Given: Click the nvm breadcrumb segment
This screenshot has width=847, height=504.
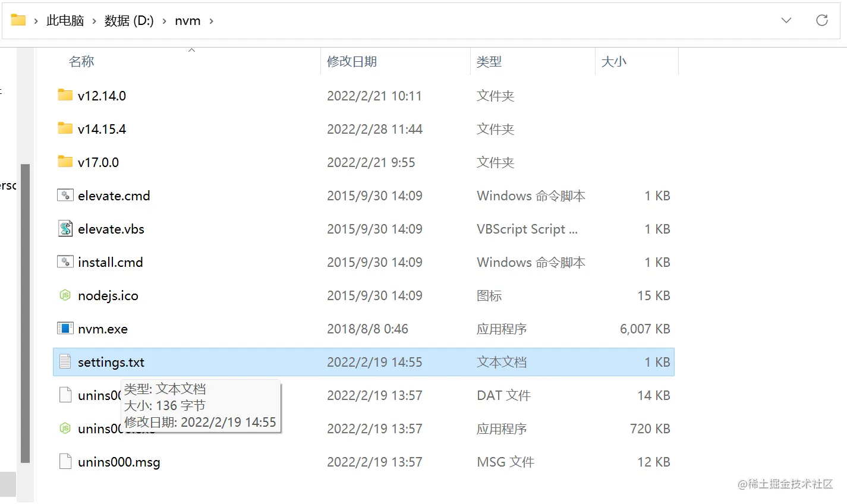Looking at the screenshot, I should [187, 20].
